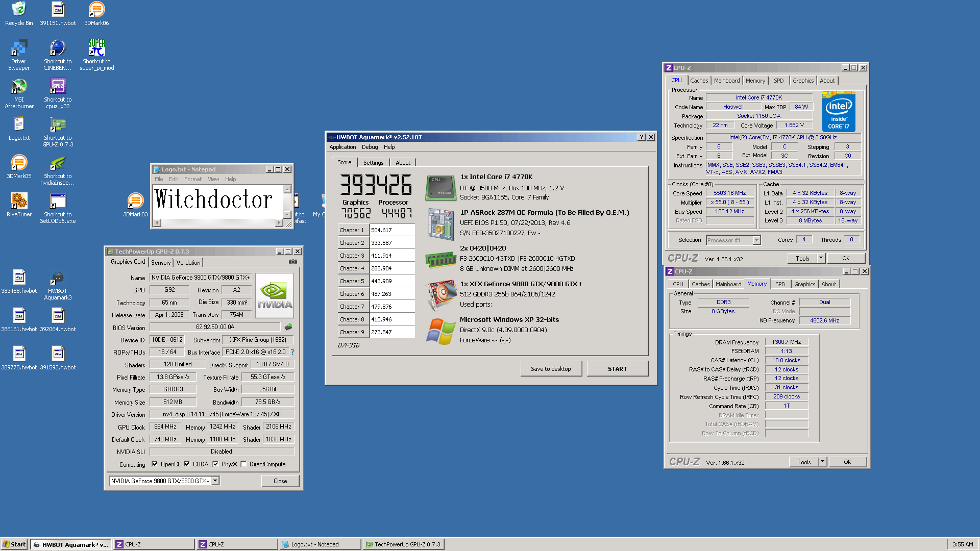Click Notepad horizontal scrollbar track
The height and width of the screenshot is (551, 980).
point(218,223)
